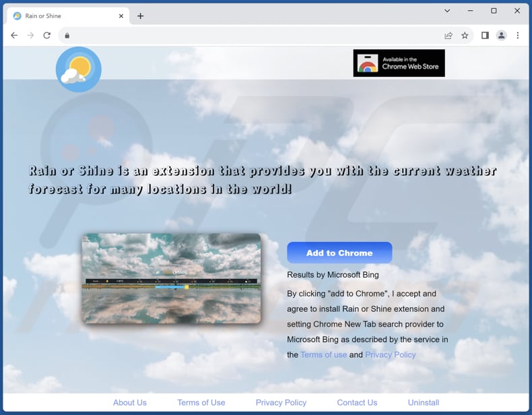Image resolution: width=532 pixels, height=415 pixels.
Task: Open a new tab with plus button
Action: pyautogui.click(x=141, y=16)
